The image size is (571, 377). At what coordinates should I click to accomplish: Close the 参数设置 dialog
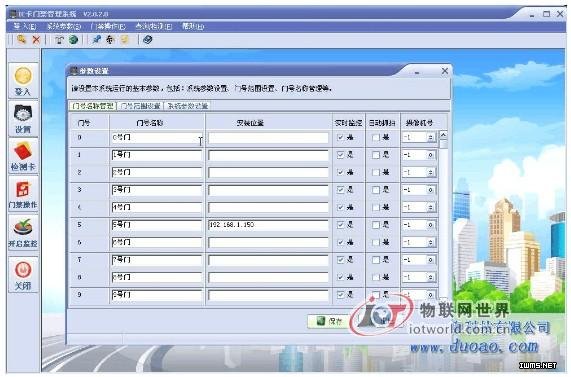tap(445, 71)
